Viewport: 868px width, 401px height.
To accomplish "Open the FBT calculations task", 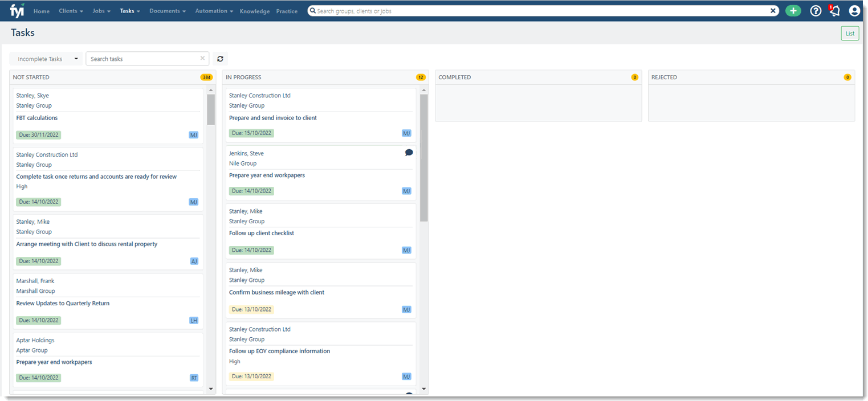I will tap(36, 117).
